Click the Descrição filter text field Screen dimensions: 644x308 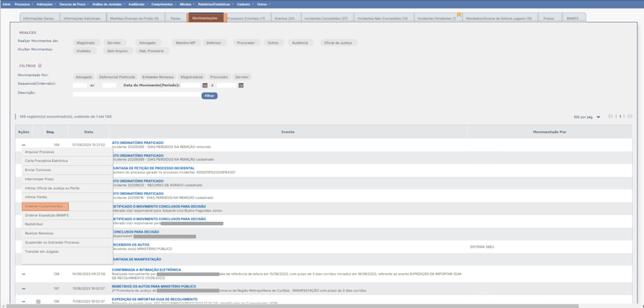136,94
